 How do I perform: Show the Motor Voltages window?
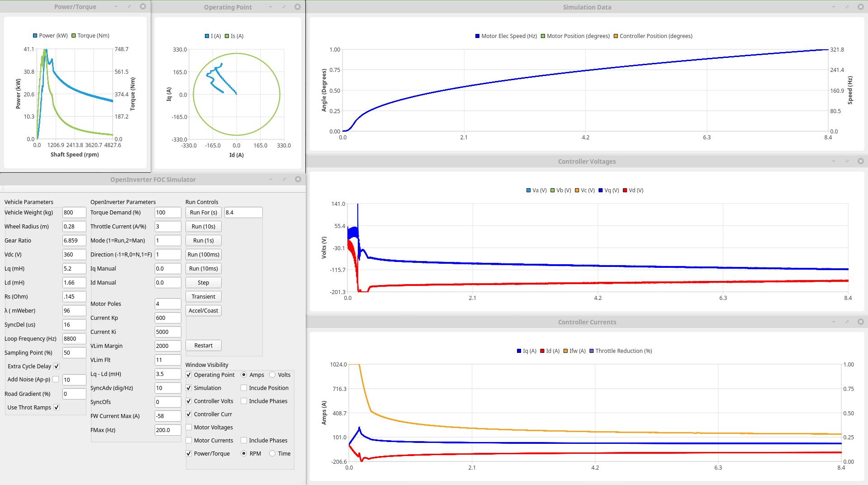(x=189, y=428)
